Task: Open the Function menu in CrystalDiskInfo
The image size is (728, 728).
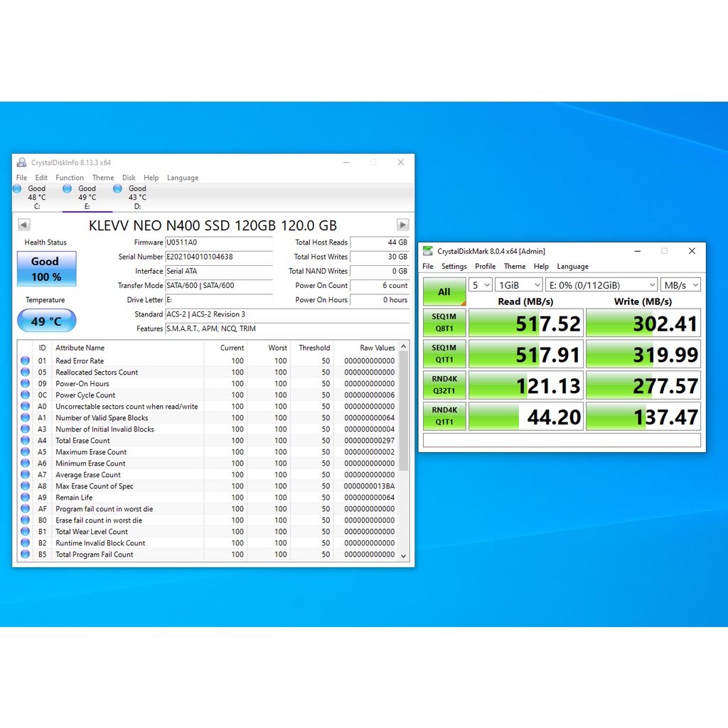Action: tap(70, 178)
